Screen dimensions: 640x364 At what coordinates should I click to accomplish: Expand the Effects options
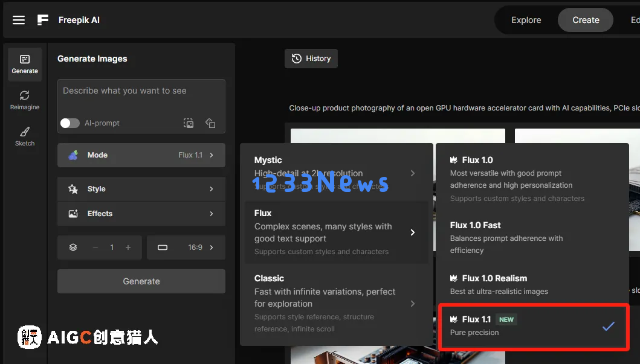pos(141,214)
